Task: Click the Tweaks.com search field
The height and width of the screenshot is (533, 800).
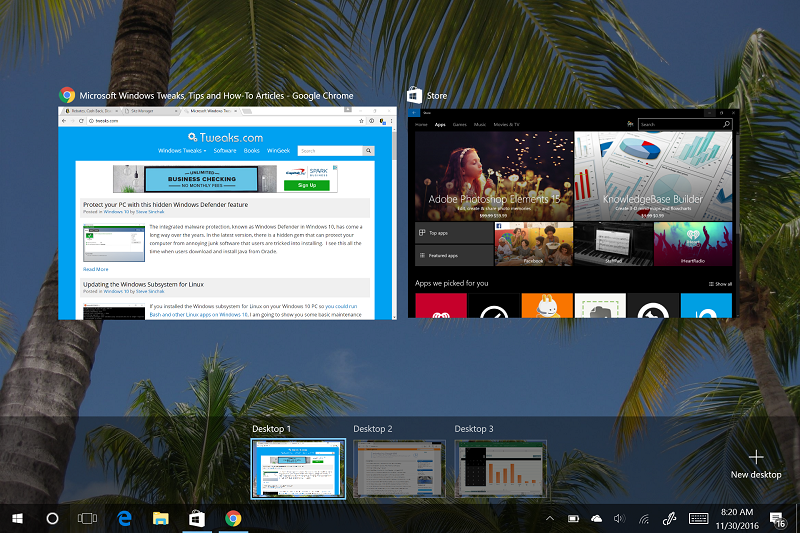Action: click(x=330, y=151)
